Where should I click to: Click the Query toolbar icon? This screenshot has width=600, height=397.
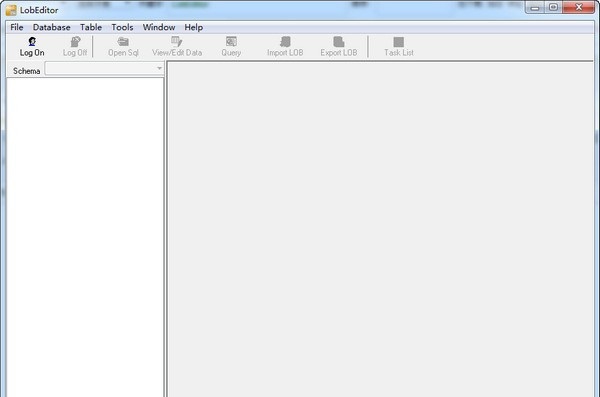pos(231,41)
